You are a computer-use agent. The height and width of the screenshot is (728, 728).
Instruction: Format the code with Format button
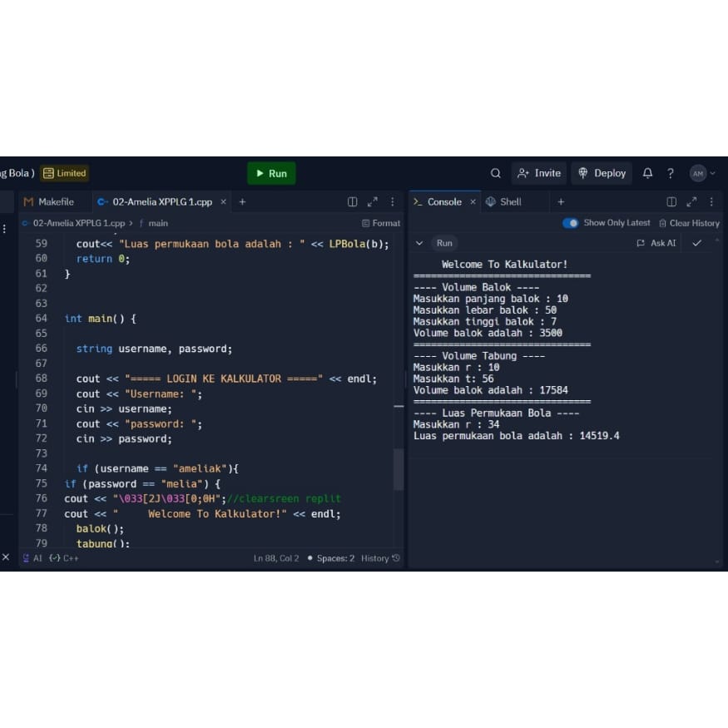tap(381, 223)
